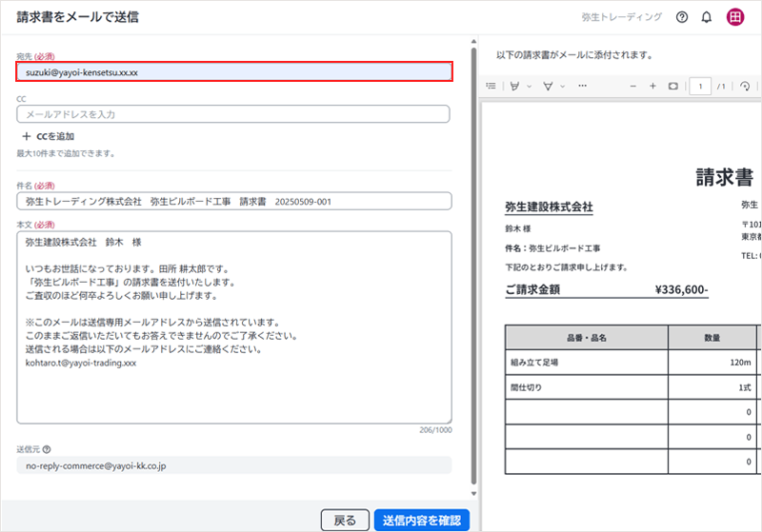Open the notifications bell
The height and width of the screenshot is (532, 762).
[707, 17]
